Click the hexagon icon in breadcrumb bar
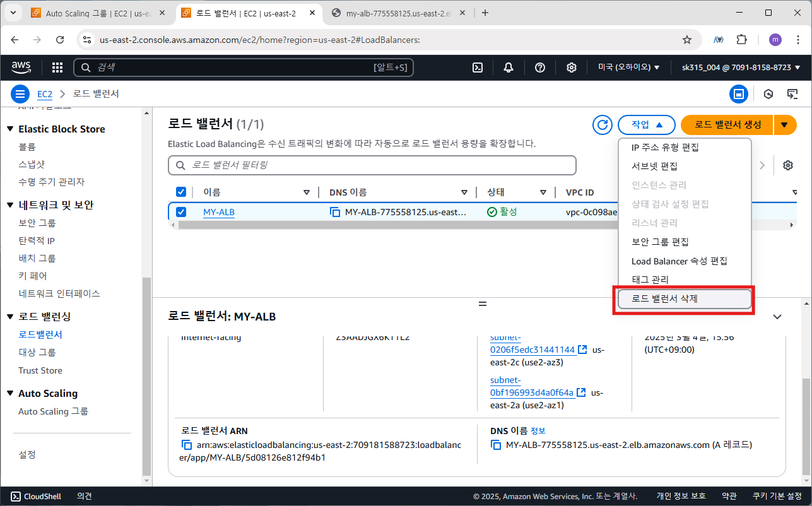The height and width of the screenshot is (506, 812). [768, 94]
